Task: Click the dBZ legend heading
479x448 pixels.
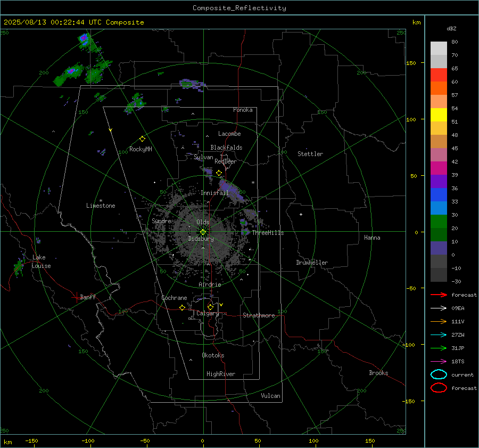Action: (451, 29)
